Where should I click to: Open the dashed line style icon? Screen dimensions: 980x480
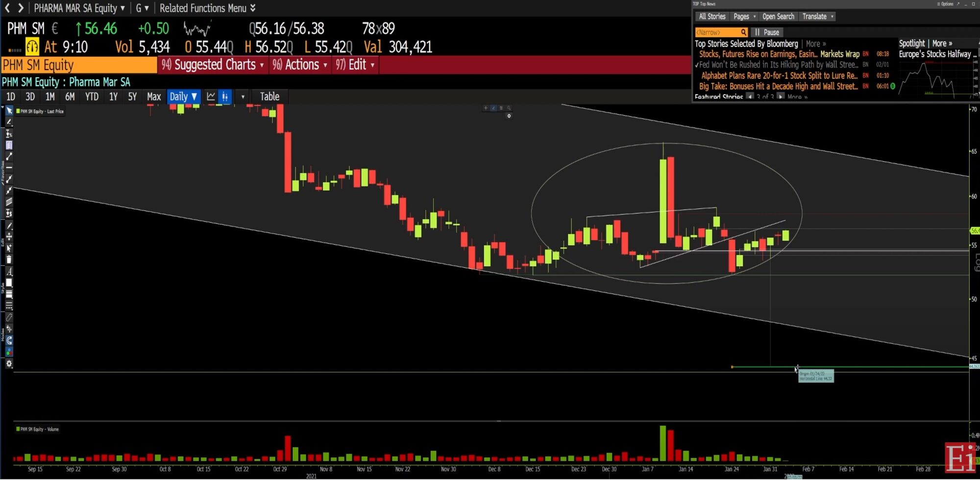point(9,305)
